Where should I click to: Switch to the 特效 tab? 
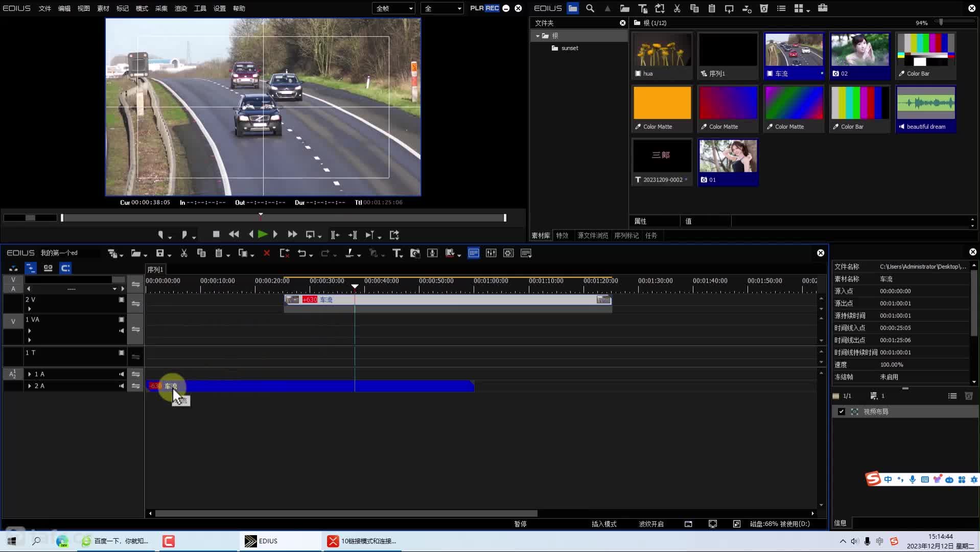point(562,236)
